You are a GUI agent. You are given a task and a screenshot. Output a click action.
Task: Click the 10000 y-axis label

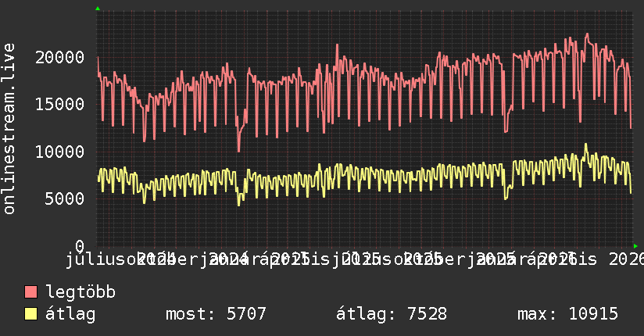60,152
